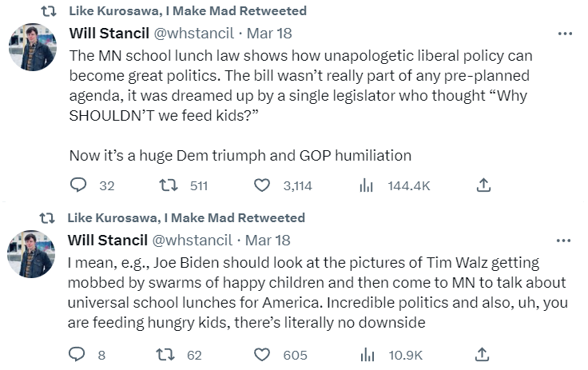Retweet the MN school lunch law tweet
The height and width of the screenshot is (370, 588).
pos(168,185)
